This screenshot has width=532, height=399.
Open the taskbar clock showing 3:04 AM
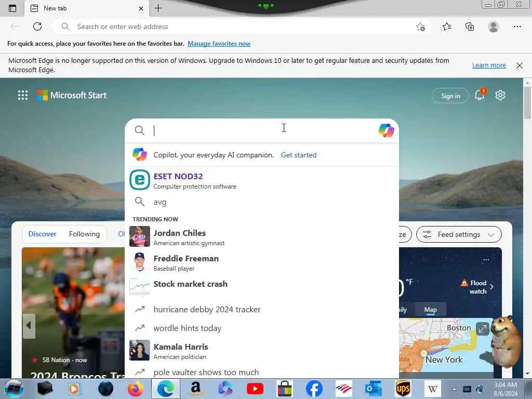(x=506, y=389)
